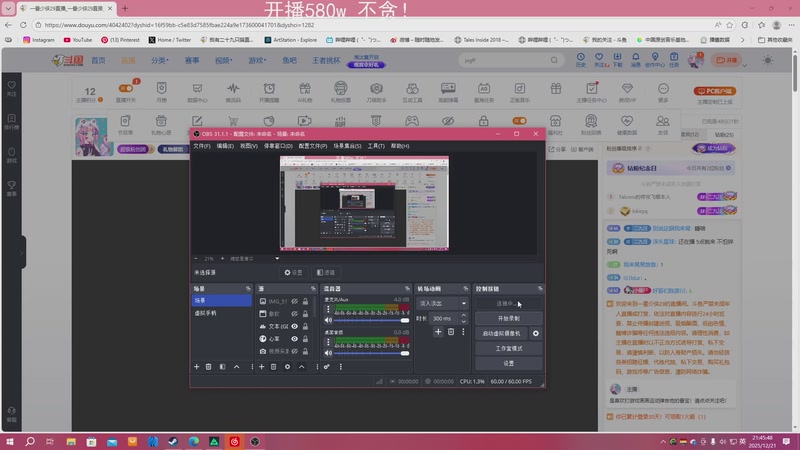This screenshot has width=800, height=450.
Task: Enable 工作室模式 studio mode
Action: pos(509,348)
